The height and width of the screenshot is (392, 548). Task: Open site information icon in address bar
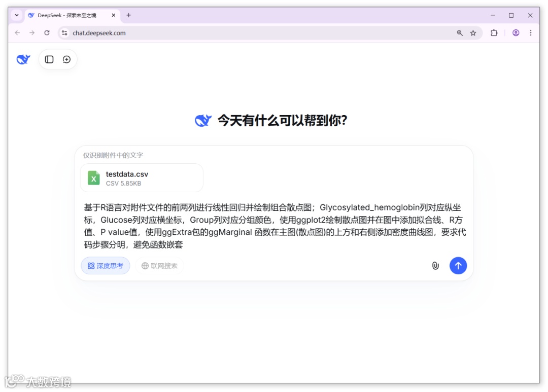click(64, 33)
